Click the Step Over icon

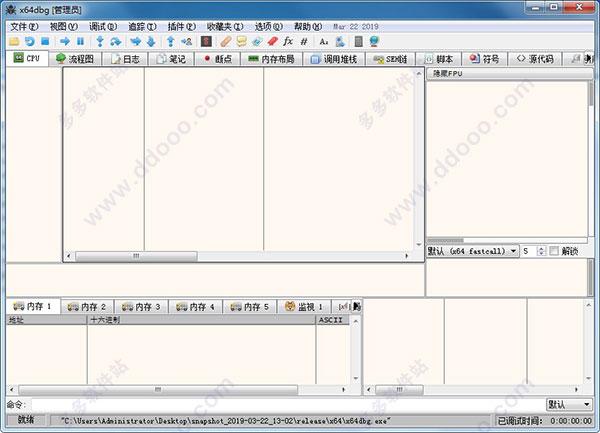(116, 41)
